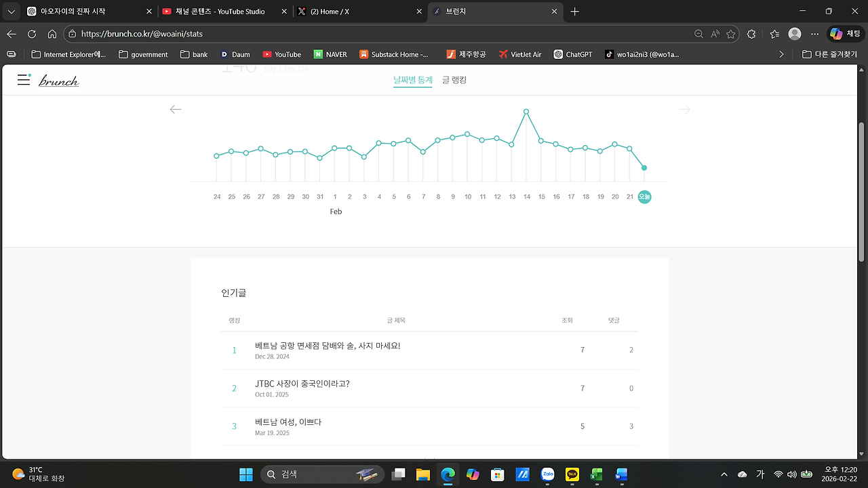Image resolution: width=868 pixels, height=488 pixels.
Task: Open NAVER bookmark
Action: pos(331,54)
